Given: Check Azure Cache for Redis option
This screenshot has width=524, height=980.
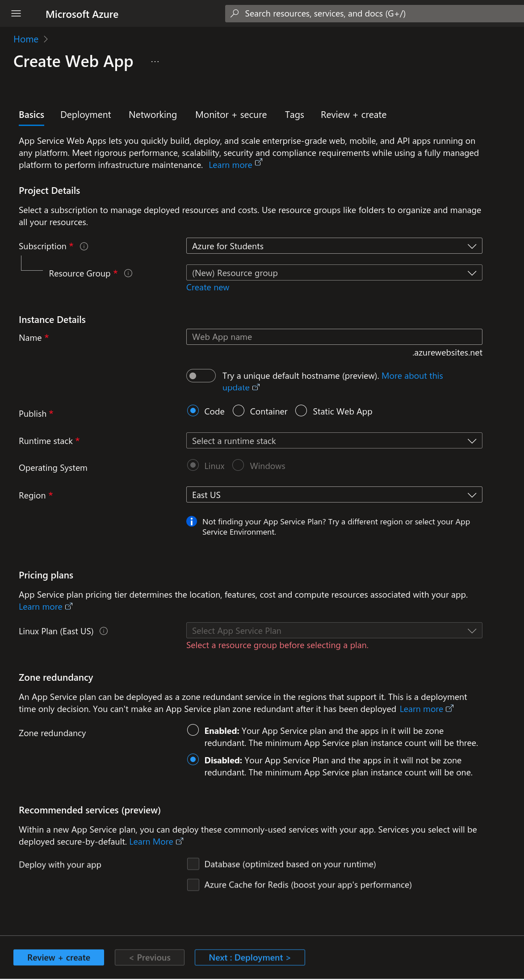Looking at the screenshot, I should click(x=193, y=884).
